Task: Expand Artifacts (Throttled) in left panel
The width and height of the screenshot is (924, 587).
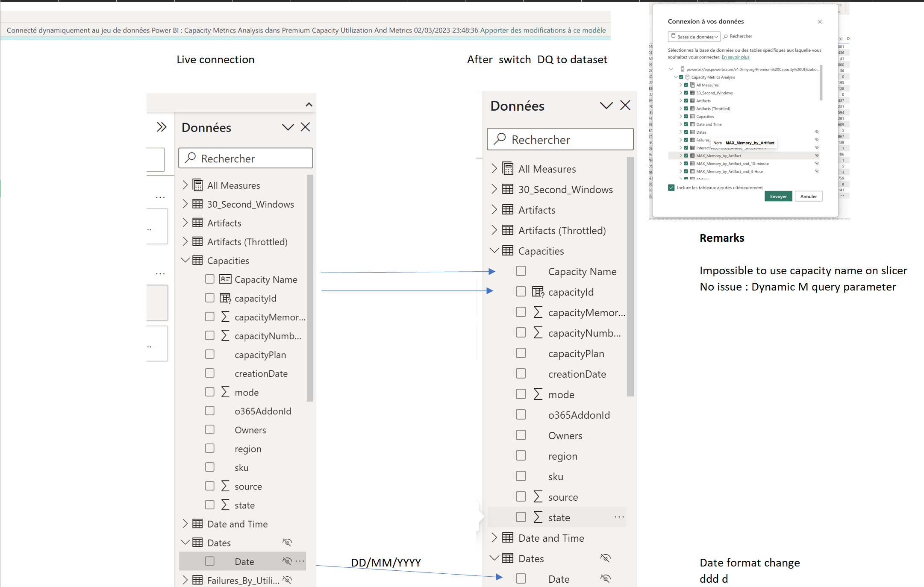Action: pos(185,241)
